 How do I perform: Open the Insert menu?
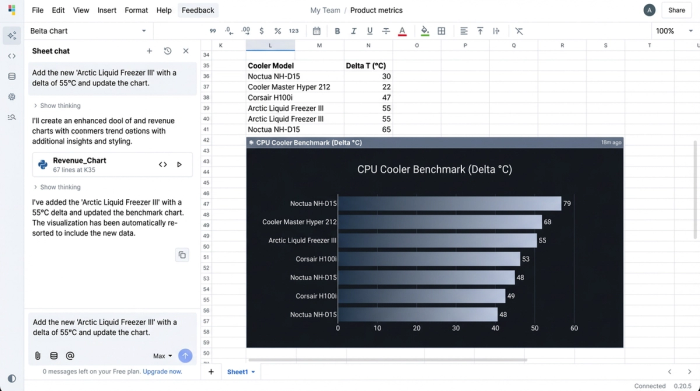(107, 10)
